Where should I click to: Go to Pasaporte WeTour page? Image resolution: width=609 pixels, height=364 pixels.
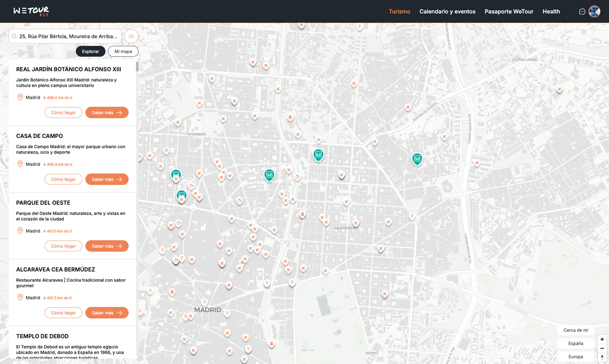pyautogui.click(x=509, y=12)
